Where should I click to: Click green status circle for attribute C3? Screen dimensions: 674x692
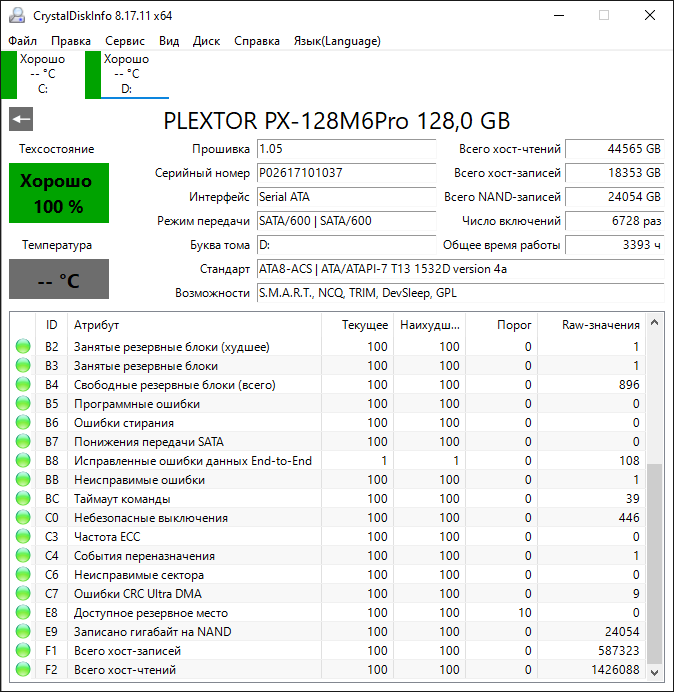pyautogui.click(x=23, y=536)
